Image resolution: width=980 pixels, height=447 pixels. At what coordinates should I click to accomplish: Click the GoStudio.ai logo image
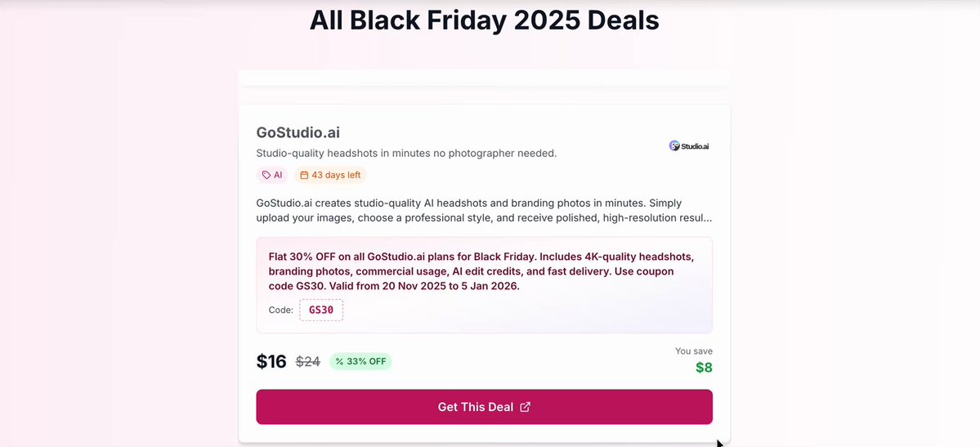tap(689, 145)
